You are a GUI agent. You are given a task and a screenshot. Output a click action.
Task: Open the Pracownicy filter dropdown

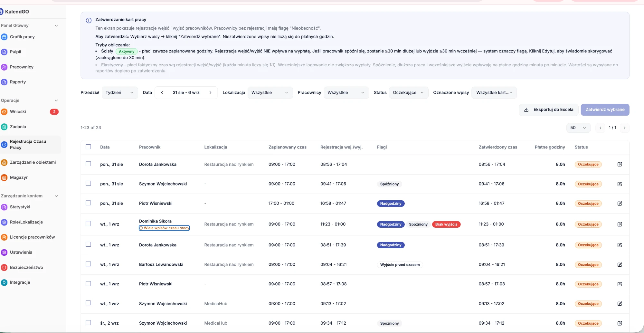[x=346, y=92]
